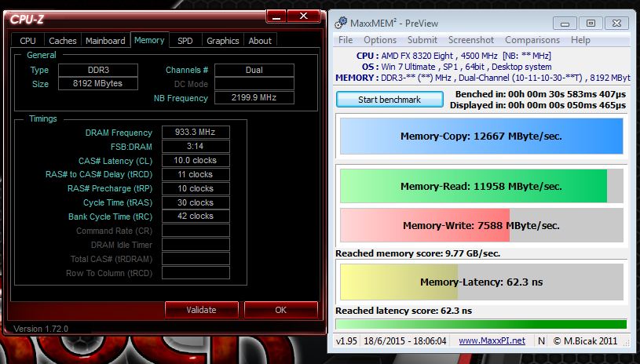Click the Version 1.72.0 text
The image size is (640, 364).
tap(41, 329)
